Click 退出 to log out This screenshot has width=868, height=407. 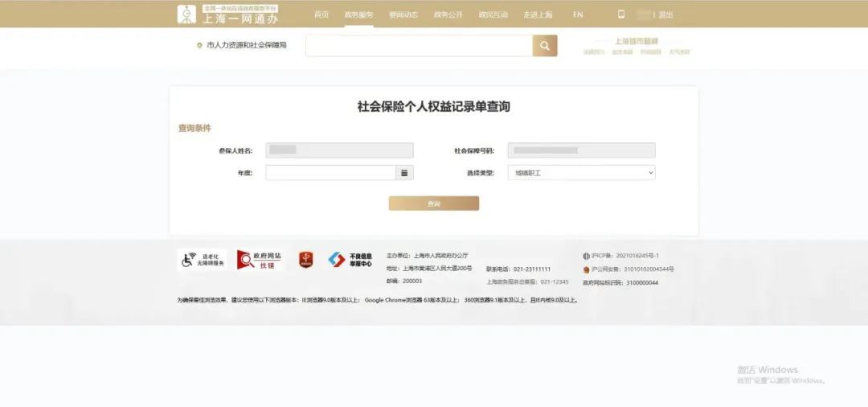tap(666, 15)
